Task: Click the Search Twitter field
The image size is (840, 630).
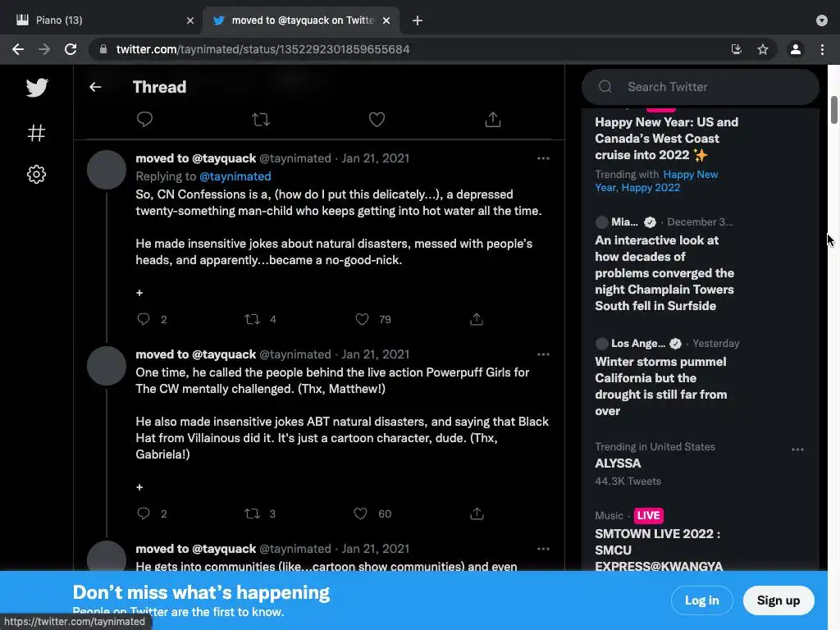Action: tap(701, 87)
